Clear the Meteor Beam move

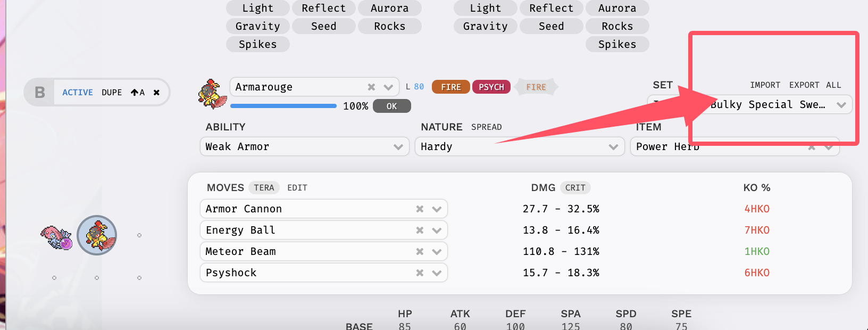point(420,252)
